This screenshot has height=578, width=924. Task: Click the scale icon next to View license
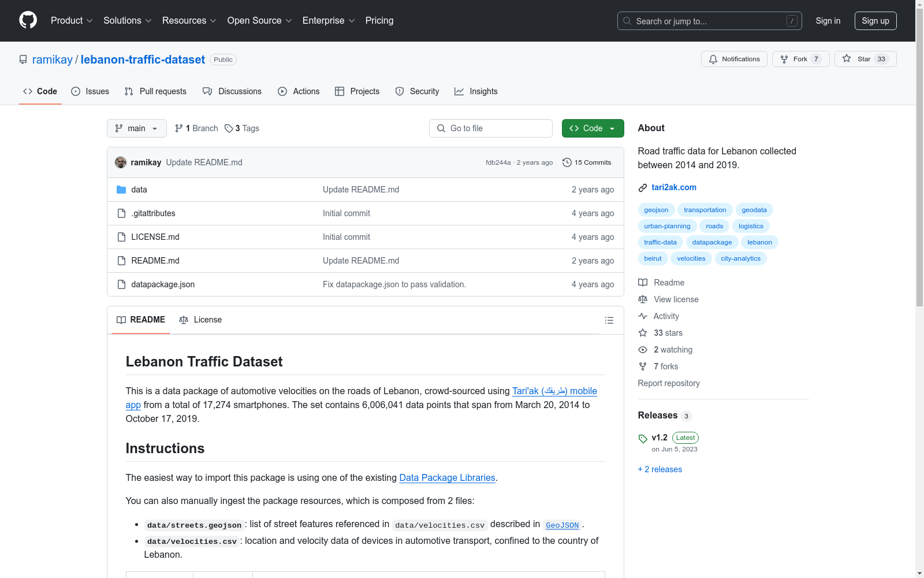pos(643,299)
